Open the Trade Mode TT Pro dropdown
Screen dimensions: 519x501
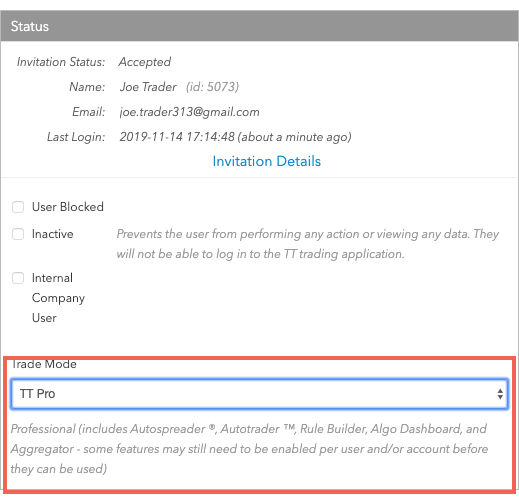(x=259, y=394)
